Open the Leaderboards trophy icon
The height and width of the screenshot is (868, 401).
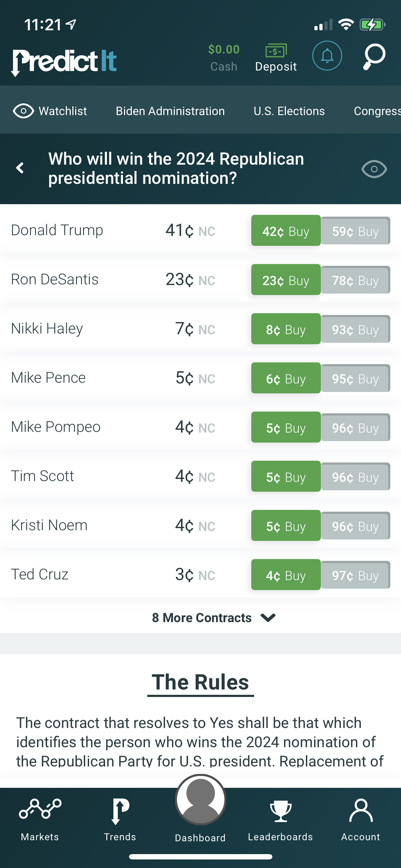click(281, 811)
